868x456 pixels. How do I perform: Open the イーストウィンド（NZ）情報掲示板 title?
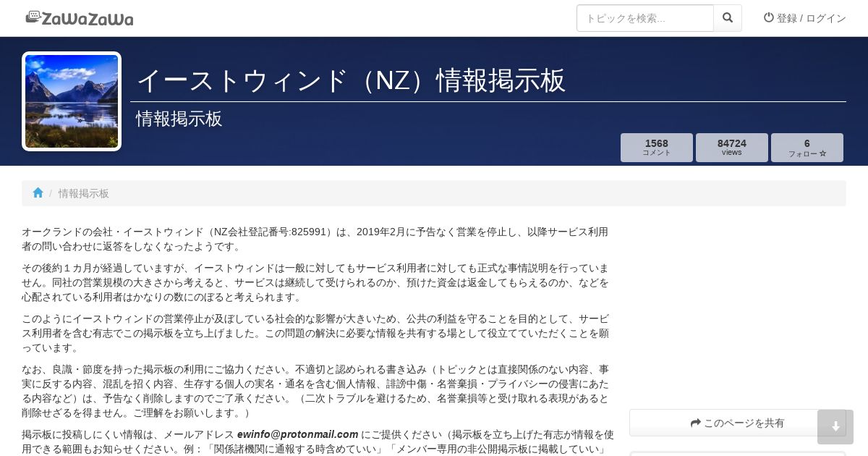pyautogui.click(x=351, y=80)
